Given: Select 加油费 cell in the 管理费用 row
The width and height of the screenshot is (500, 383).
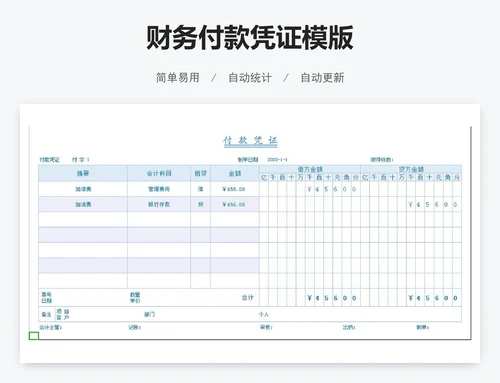Looking at the screenshot, I should coord(83,189).
